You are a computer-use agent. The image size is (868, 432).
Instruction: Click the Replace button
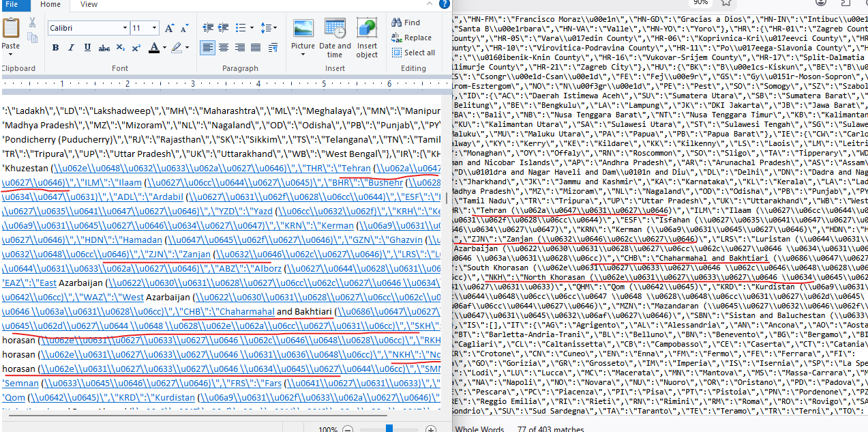click(412, 38)
